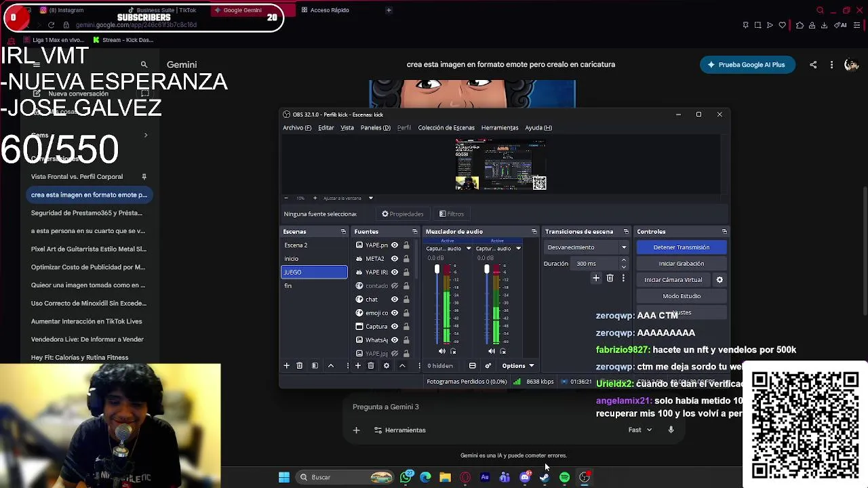Add a new source in Fuentes panel
Image resolution: width=868 pixels, height=488 pixels.
(358, 366)
